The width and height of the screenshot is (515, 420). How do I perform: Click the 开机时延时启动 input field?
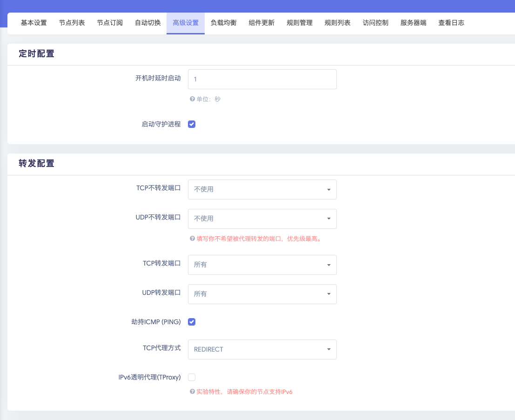262,79
